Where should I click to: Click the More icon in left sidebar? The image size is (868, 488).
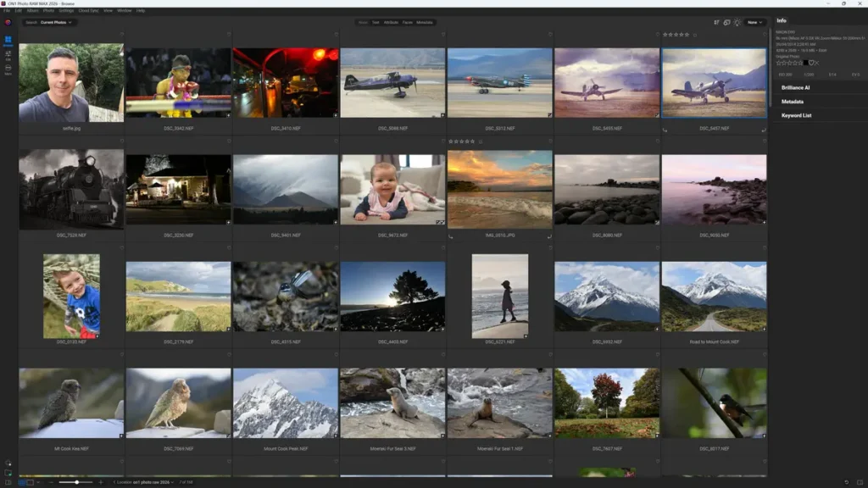click(8, 69)
